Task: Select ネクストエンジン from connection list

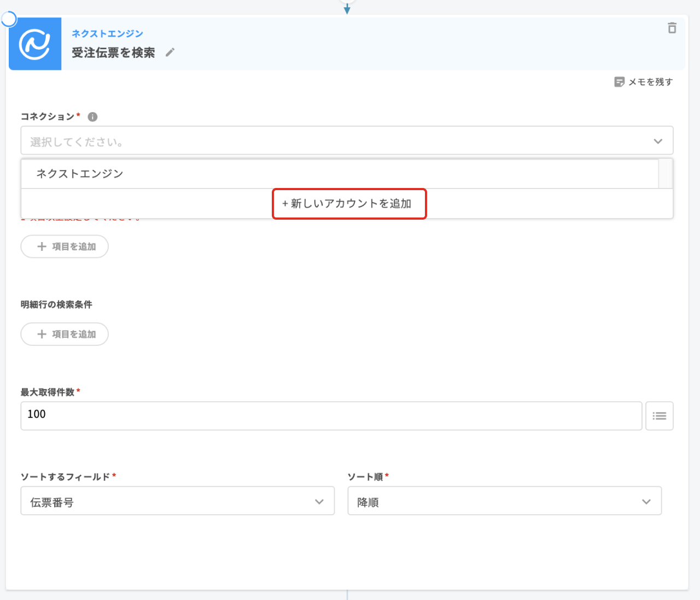Action: (80, 174)
